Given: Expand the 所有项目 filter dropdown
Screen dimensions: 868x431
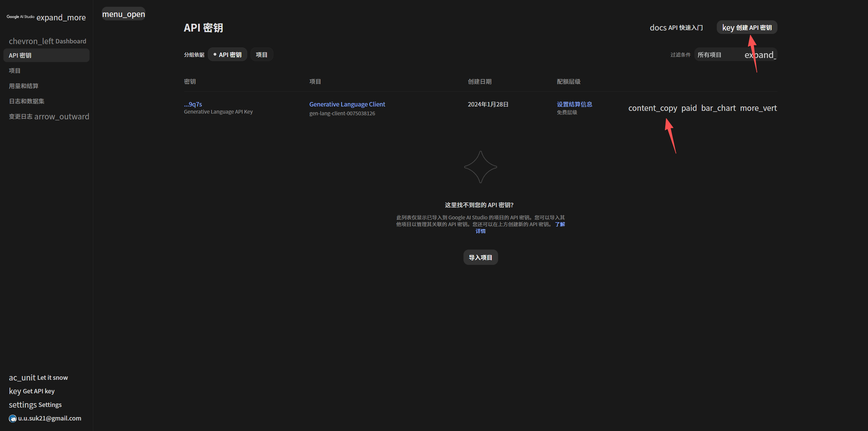Looking at the screenshot, I should tap(735, 55).
